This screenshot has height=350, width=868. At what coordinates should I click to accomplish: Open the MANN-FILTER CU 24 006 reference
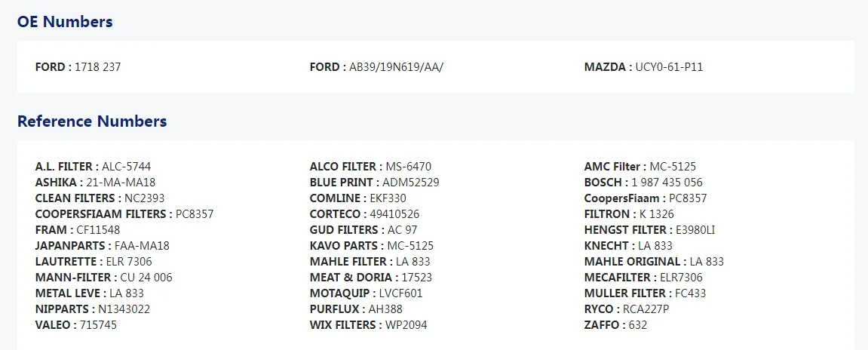[103, 278]
